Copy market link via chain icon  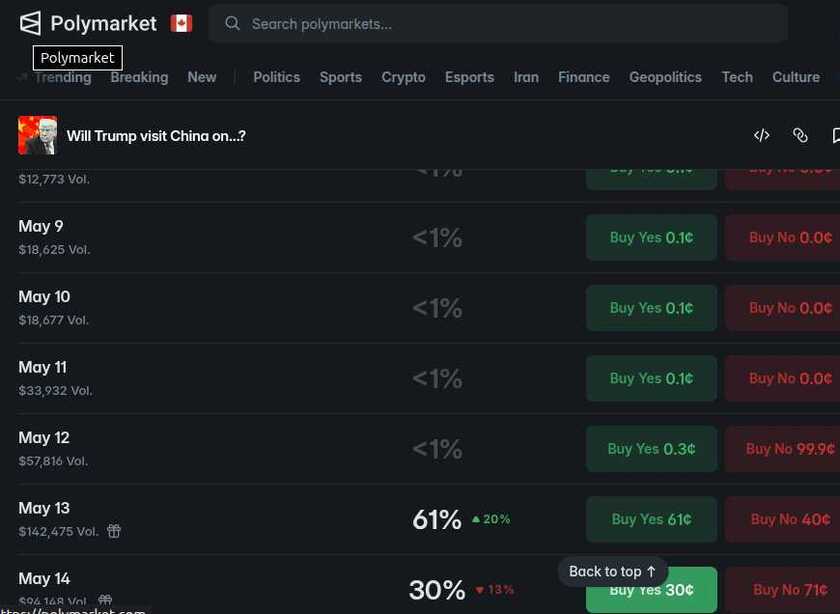(800, 136)
